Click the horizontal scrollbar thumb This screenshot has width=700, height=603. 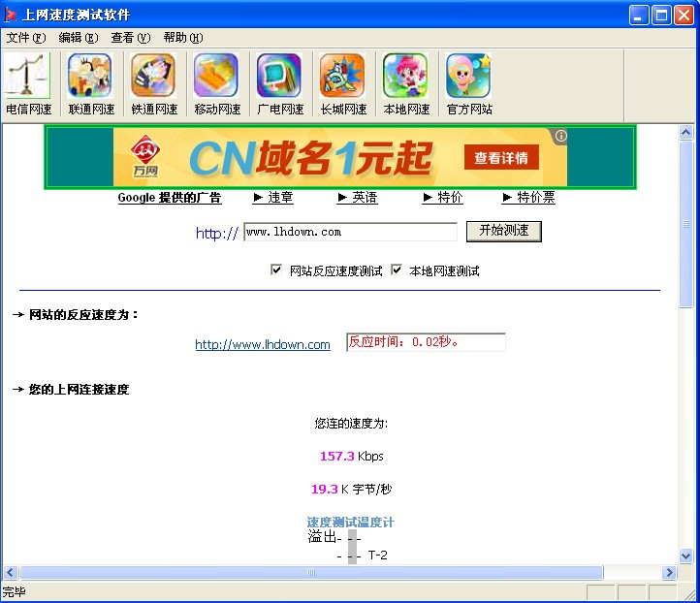point(311,572)
